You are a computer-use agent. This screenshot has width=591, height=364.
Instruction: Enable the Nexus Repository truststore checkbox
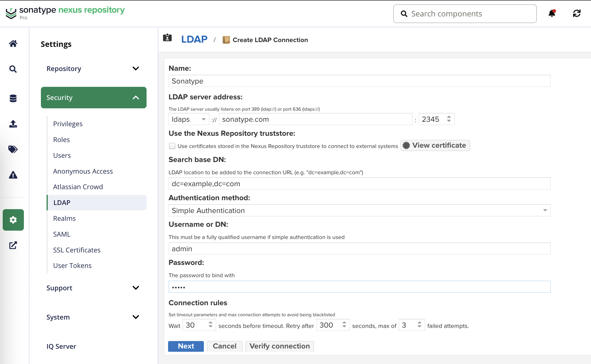[x=172, y=146]
